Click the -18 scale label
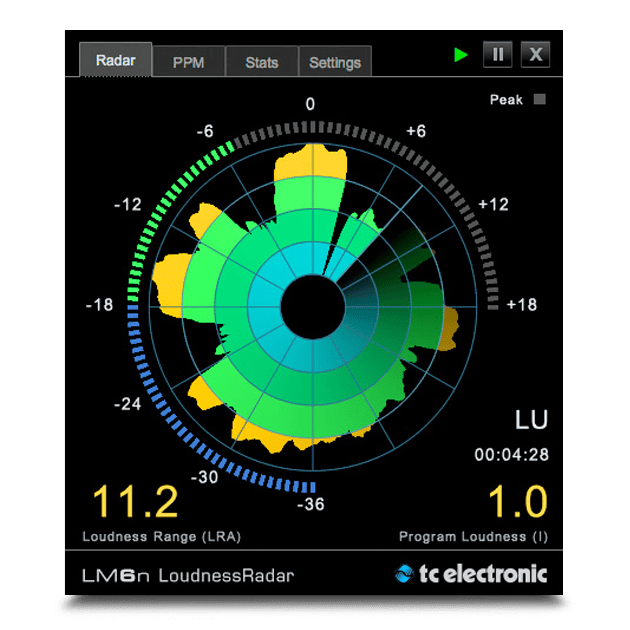630x630 pixels. pyautogui.click(x=100, y=305)
